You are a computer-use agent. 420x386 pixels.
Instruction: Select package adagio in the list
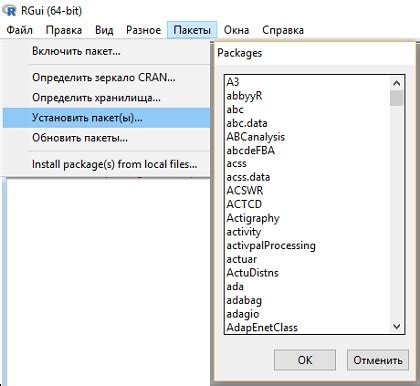coord(307,314)
